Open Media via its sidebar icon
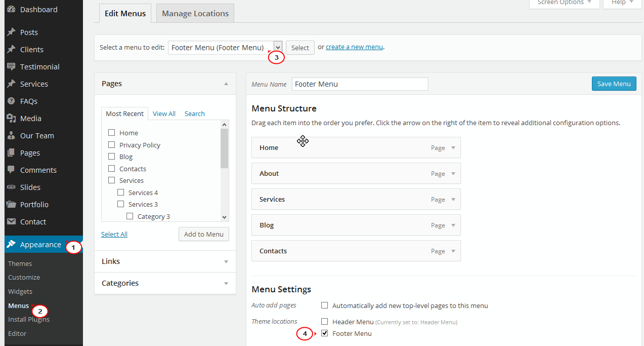The width and height of the screenshot is (644, 346). pyautogui.click(x=11, y=119)
